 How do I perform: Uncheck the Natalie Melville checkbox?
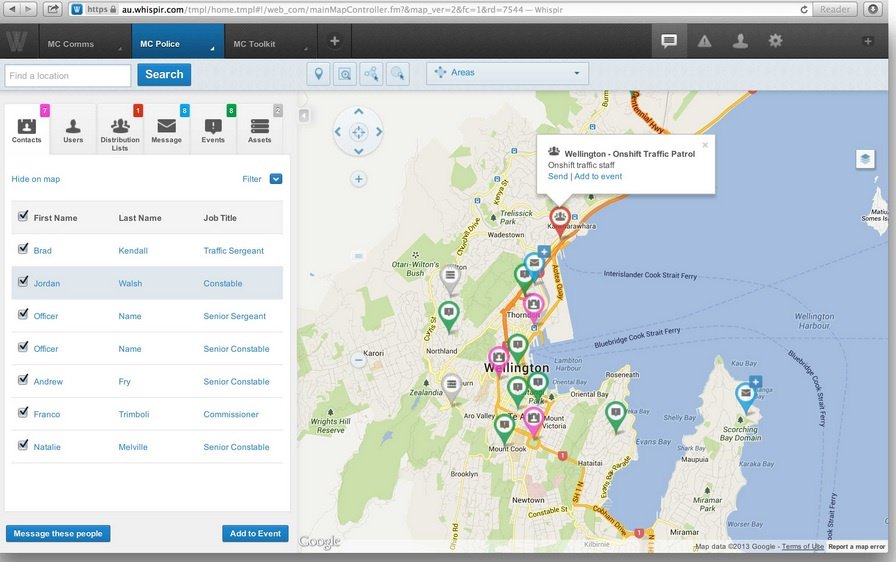click(x=23, y=444)
